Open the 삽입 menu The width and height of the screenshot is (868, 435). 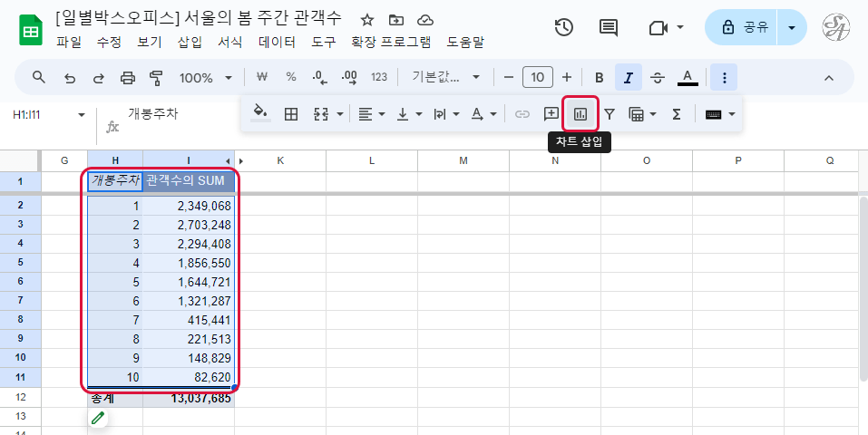pos(190,42)
